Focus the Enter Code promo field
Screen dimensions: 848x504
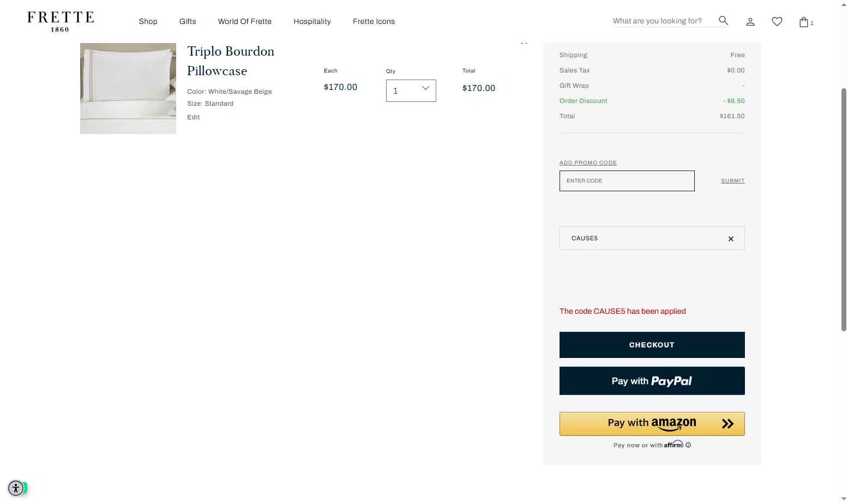coord(627,181)
